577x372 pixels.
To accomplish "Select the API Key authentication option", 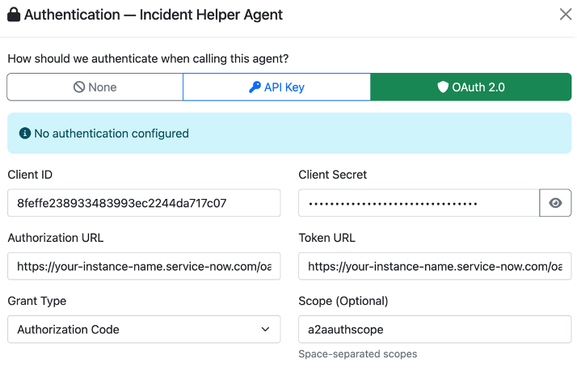I will pyautogui.click(x=277, y=87).
